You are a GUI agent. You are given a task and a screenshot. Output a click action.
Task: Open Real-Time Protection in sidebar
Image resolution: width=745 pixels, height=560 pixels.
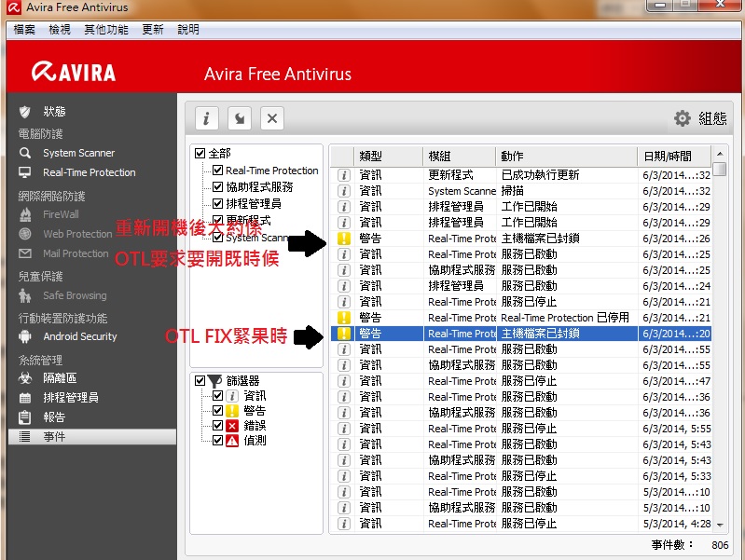click(89, 172)
